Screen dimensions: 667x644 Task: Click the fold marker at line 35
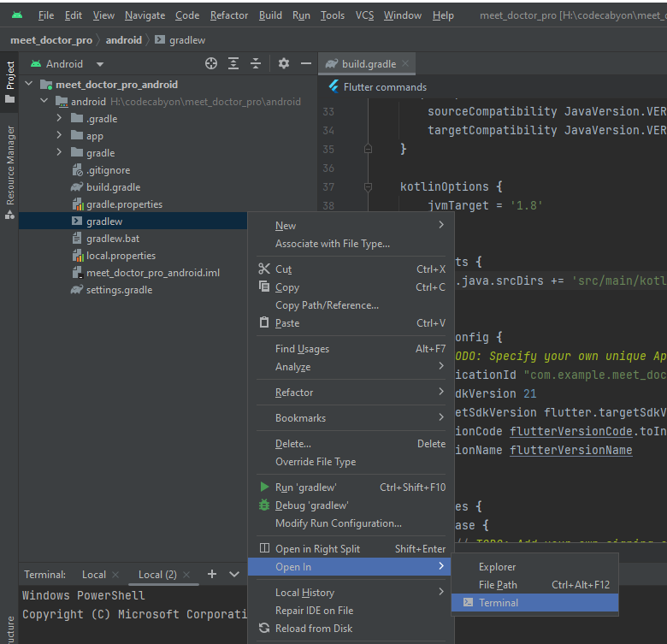click(368, 149)
